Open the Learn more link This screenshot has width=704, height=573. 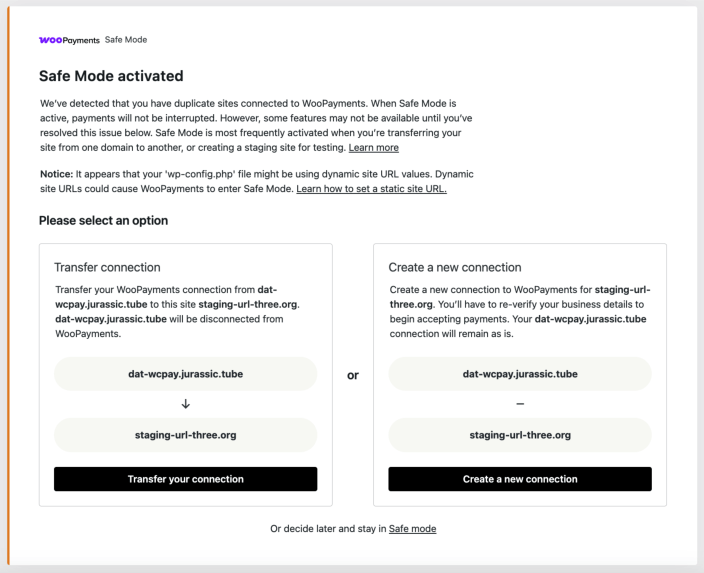coord(373,147)
